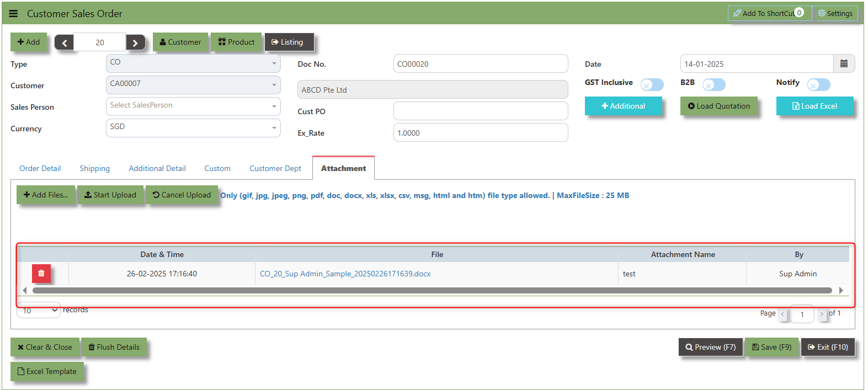Click the Cust PO input field
The image size is (868, 390).
point(481,111)
